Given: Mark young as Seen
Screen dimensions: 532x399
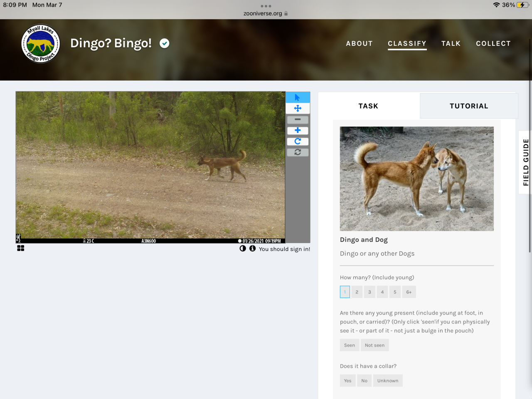Looking at the screenshot, I should [x=350, y=345].
